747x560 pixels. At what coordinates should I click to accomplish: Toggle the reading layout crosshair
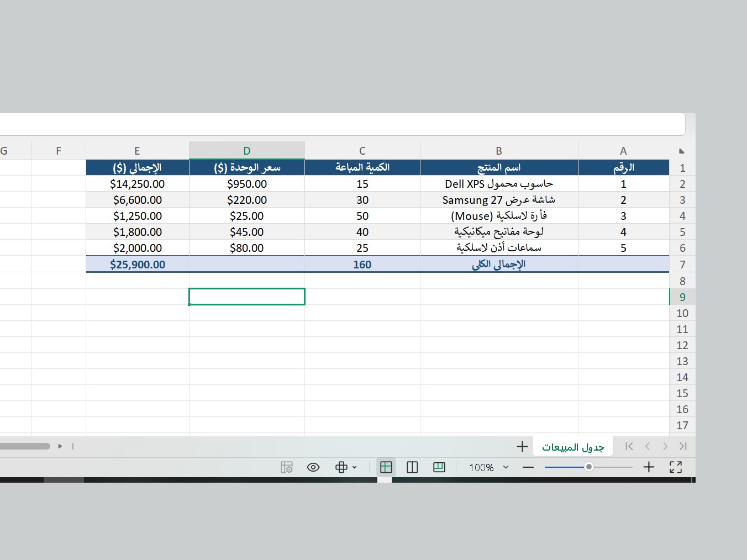[x=341, y=467]
